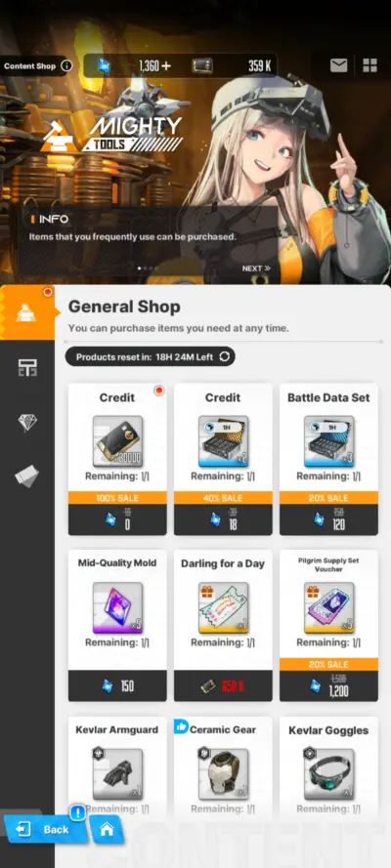The width and height of the screenshot is (391, 868).
Task: Claim the free 100% sale Credit item
Action: coord(117,459)
